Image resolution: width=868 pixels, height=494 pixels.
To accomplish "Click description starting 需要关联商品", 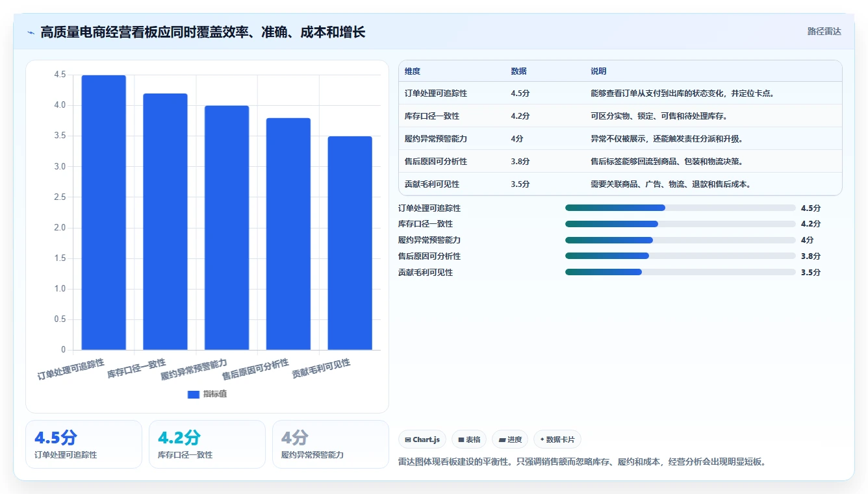I will (x=671, y=184).
